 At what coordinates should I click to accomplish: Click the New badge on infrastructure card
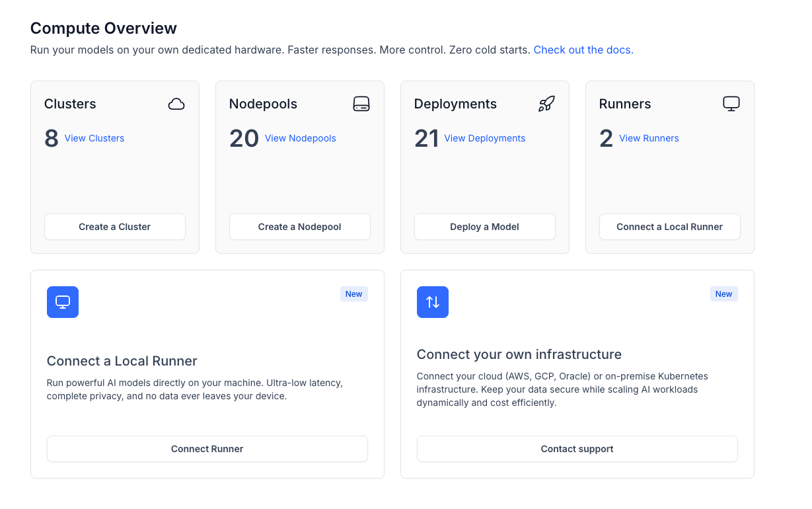pyautogui.click(x=724, y=294)
